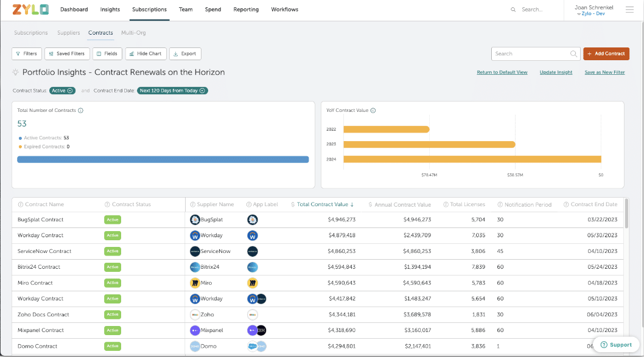The width and height of the screenshot is (644, 357).
Task: Click the info icon next to YoY Contract Value
Action: click(373, 111)
